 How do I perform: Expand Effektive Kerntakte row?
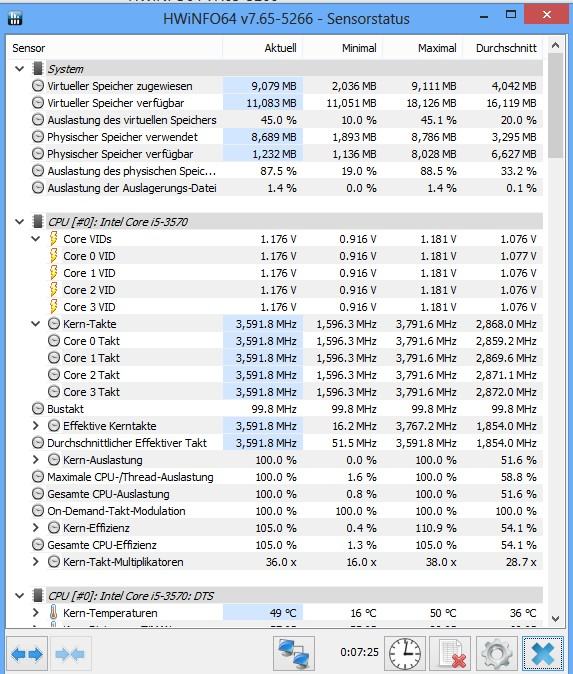pos(36,426)
